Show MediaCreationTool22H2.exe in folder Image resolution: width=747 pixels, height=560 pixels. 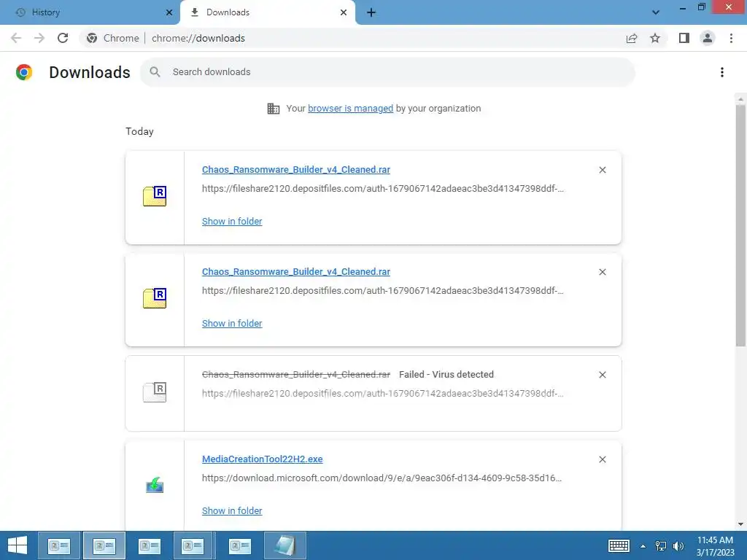coord(232,511)
